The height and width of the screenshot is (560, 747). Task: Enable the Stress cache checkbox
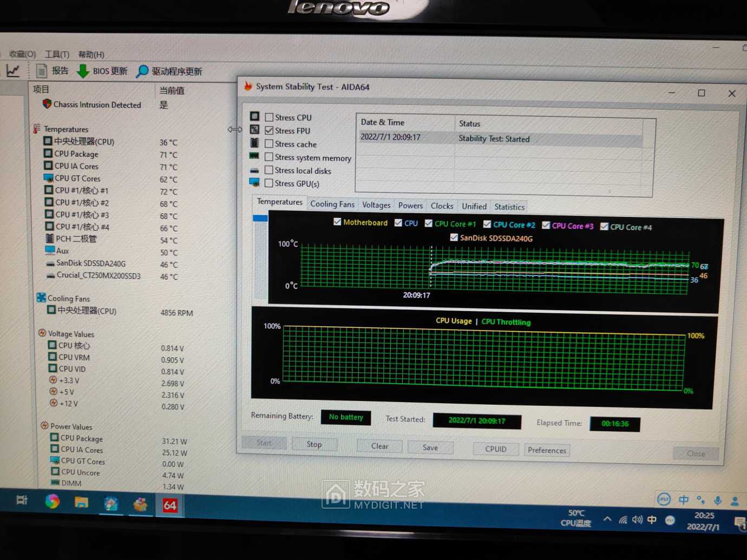coord(269,143)
